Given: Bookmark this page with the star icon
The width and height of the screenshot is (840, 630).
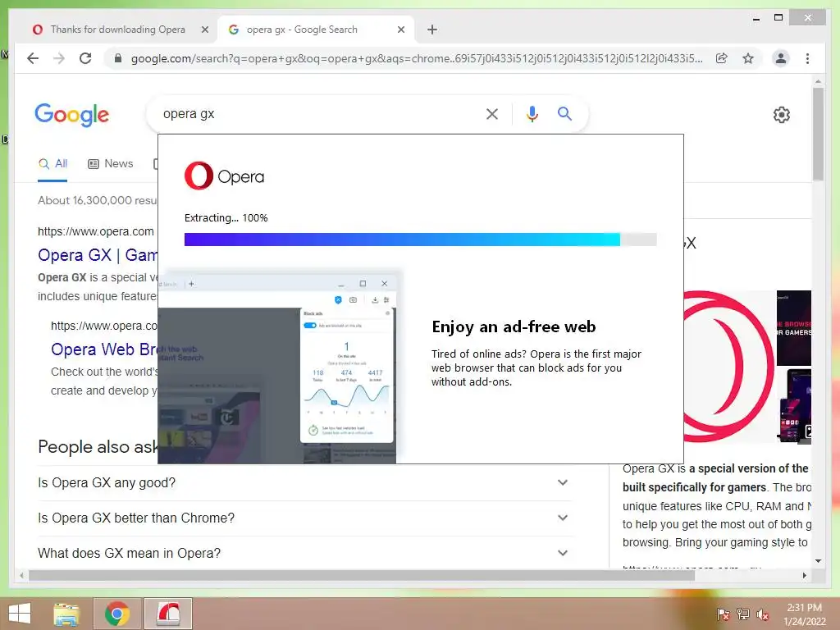Looking at the screenshot, I should point(748,58).
